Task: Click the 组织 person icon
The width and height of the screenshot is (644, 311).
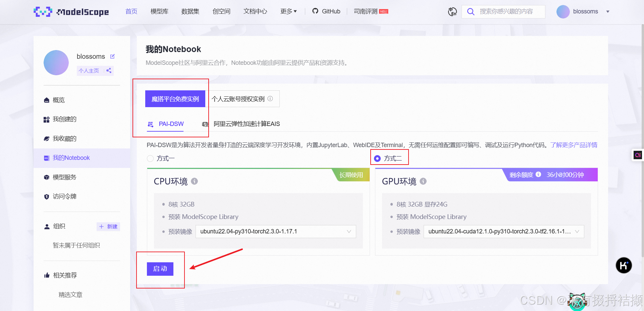Action: tap(47, 227)
